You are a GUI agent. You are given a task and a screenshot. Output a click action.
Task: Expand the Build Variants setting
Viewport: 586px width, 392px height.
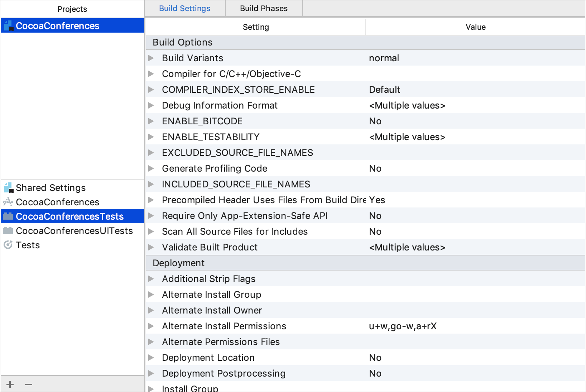[x=151, y=58]
